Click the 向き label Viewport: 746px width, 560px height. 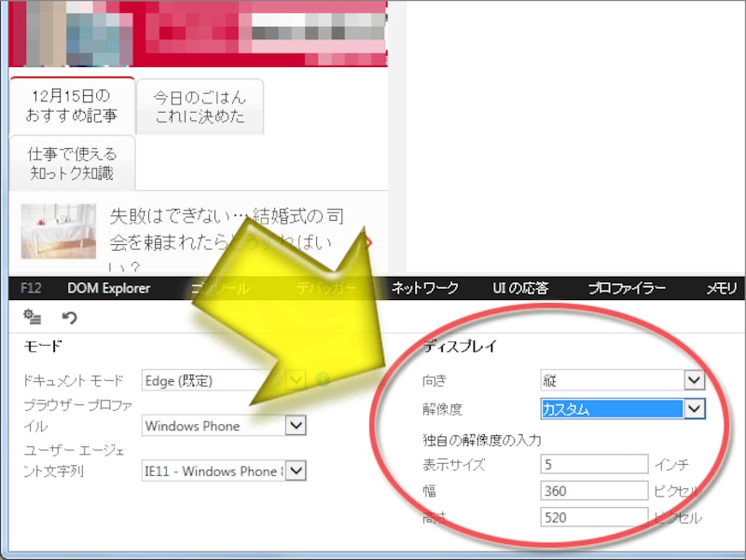pos(435,380)
